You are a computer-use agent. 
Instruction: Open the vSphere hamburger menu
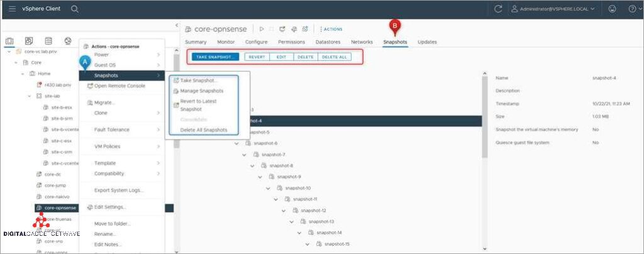pyautogui.click(x=12, y=9)
